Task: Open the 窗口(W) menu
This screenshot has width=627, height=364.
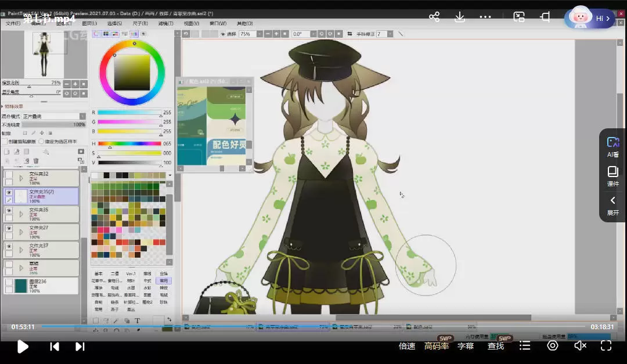Action: click(218, 24)
